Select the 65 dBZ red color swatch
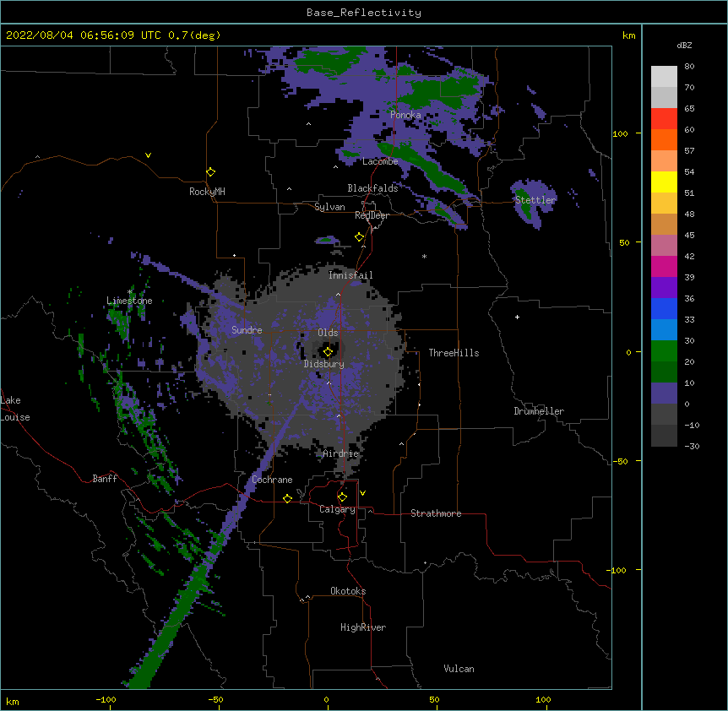Screen dimensions: 728x711 [x=664, y=118]
